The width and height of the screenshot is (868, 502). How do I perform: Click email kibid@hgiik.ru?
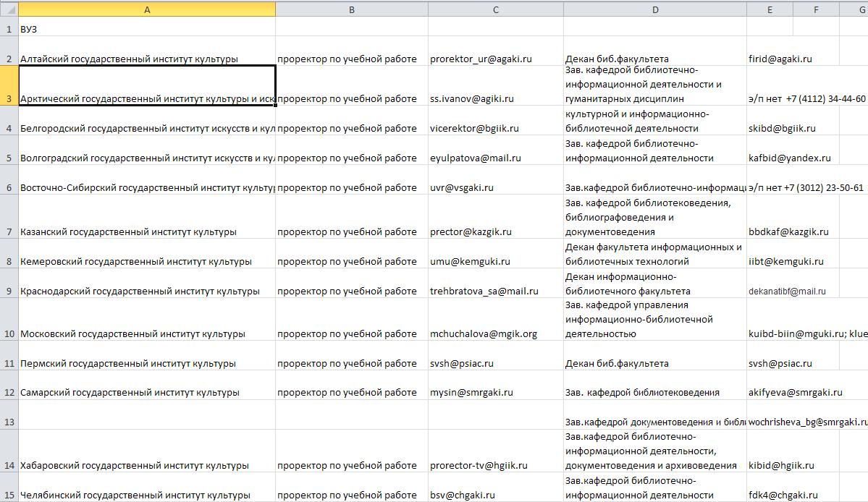click(x=781, y=466)
